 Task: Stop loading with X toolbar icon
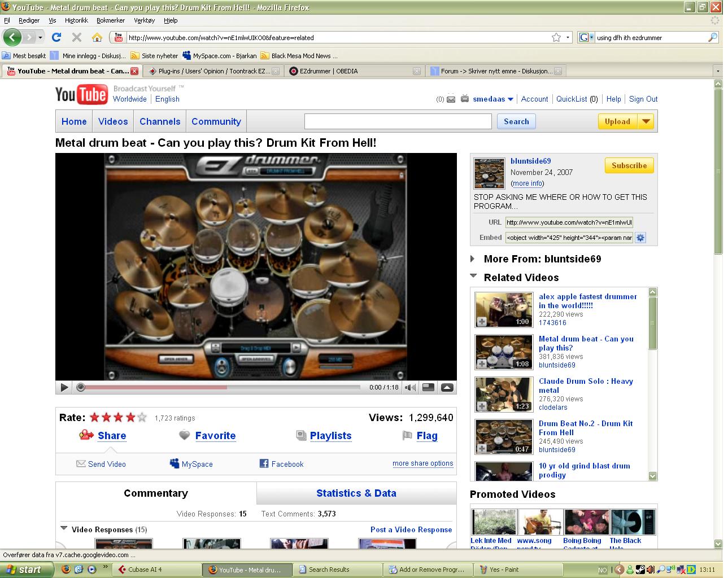click(x=77, y=37)
